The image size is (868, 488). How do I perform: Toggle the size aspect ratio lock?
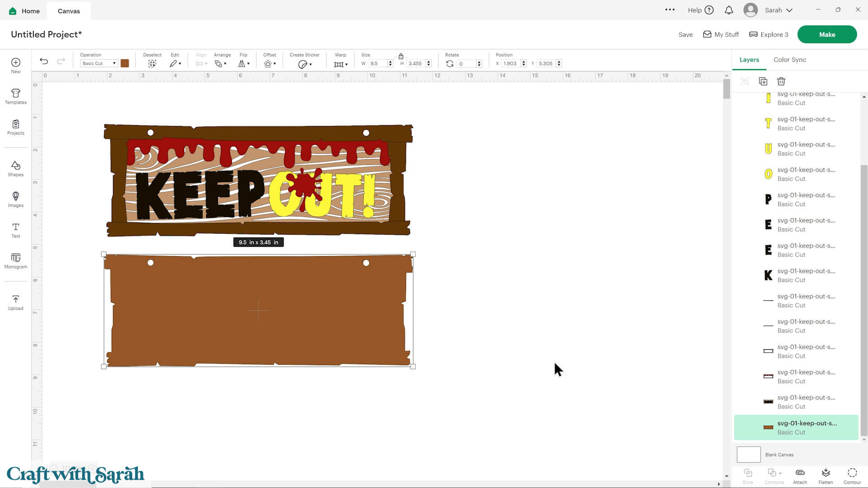(401, 56)
